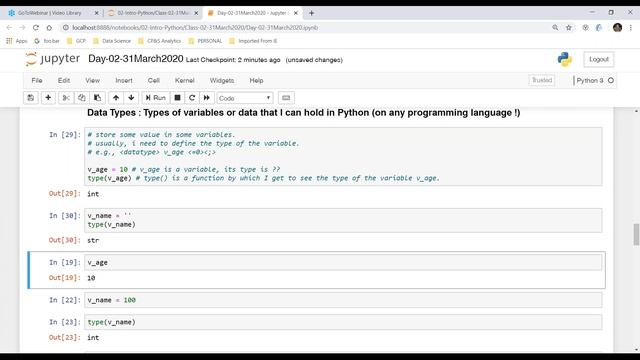
Task: Click the notebook vertical scrollbar thumb
Action: pos(636,234)
